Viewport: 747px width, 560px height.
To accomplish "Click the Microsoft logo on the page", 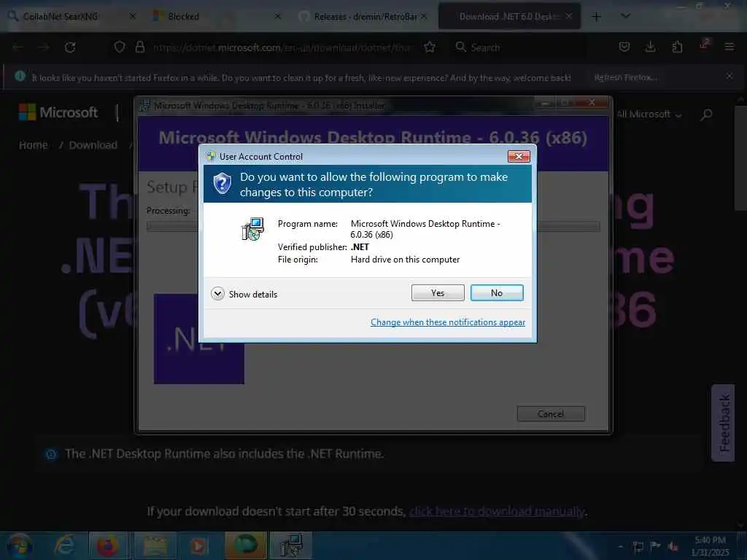I will click(x=58, y=112).
